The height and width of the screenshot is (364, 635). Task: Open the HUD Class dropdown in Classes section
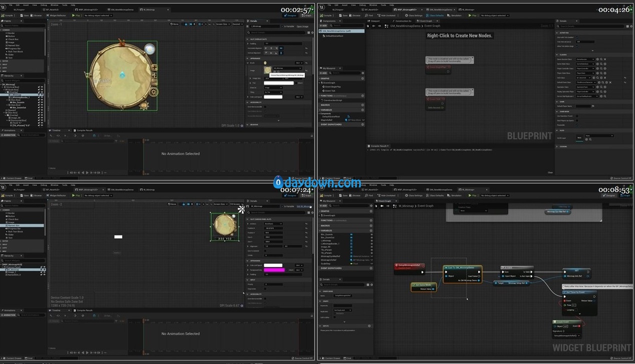pos(584,77)
